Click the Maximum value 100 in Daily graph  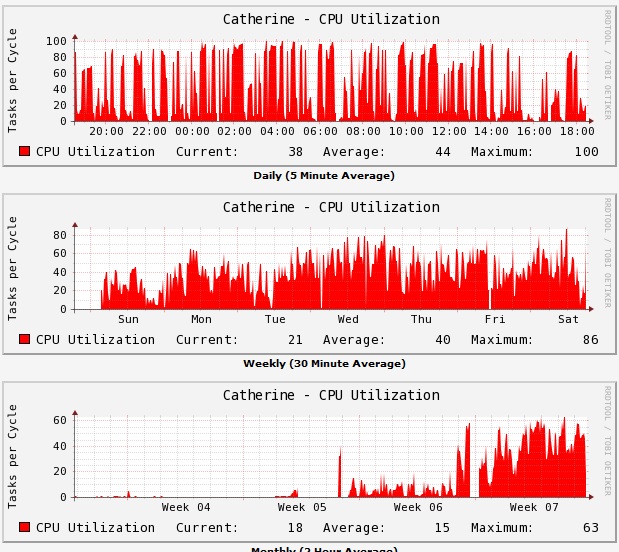pos(587,152)
